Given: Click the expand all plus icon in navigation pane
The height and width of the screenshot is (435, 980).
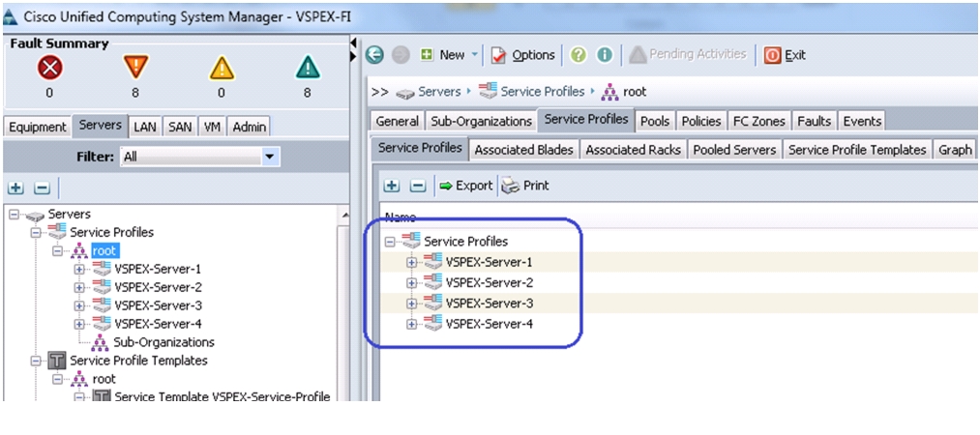Looking at the screenshot, I should pyautogui.click(x=15, y=188).
